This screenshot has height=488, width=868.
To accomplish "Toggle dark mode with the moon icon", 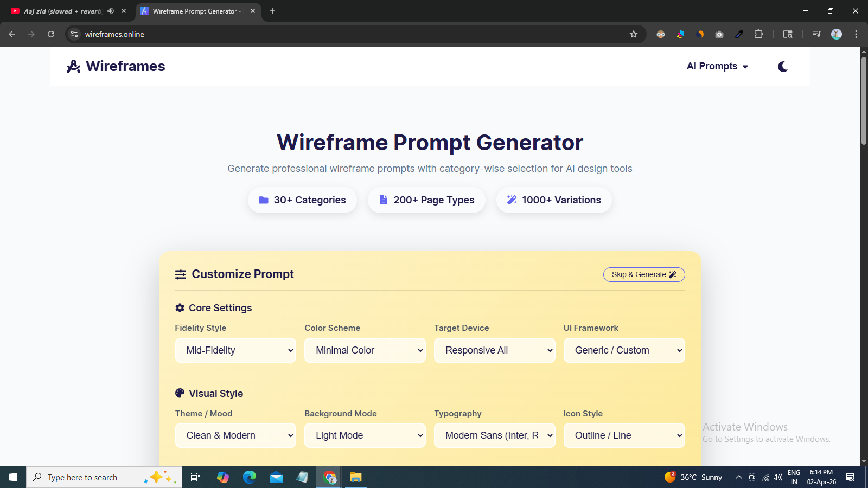I will 783,66.
